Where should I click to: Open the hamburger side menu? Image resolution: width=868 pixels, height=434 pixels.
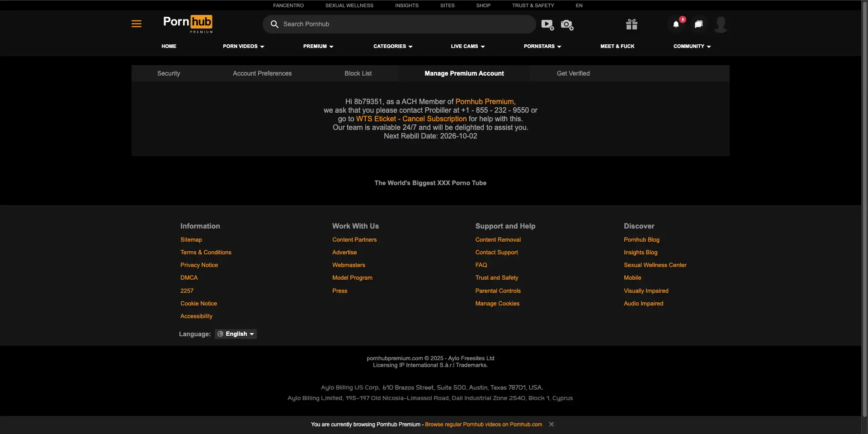pyautogui.click(x=136, y=24)
